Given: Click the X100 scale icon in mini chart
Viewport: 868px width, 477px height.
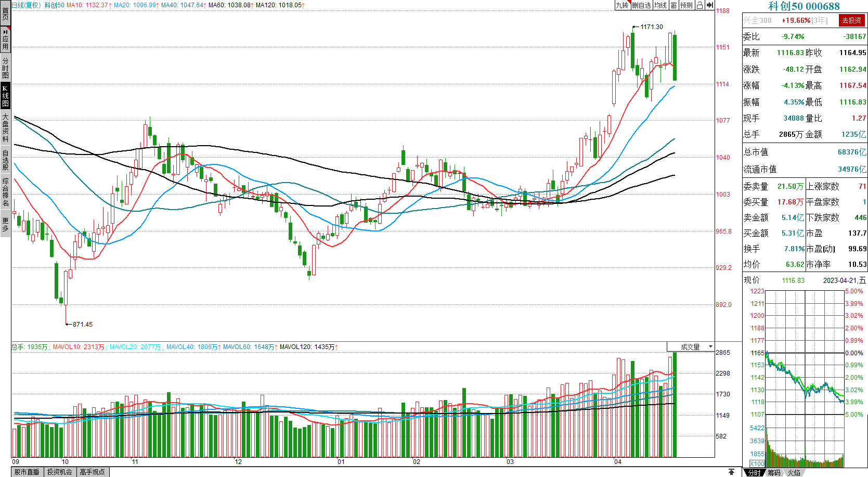Looking at the screenshot, I should pyautogui.click(x=757, y=463).
